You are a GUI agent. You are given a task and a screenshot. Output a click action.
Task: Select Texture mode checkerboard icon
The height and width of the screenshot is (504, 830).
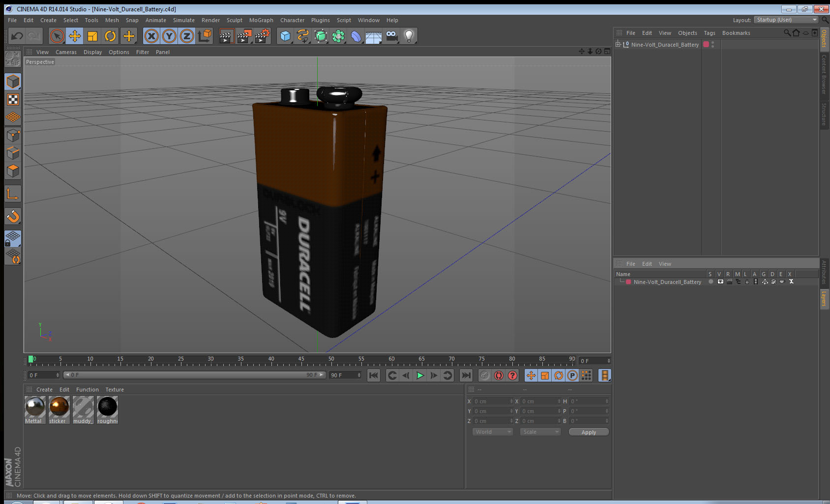[x=13, y=100]
